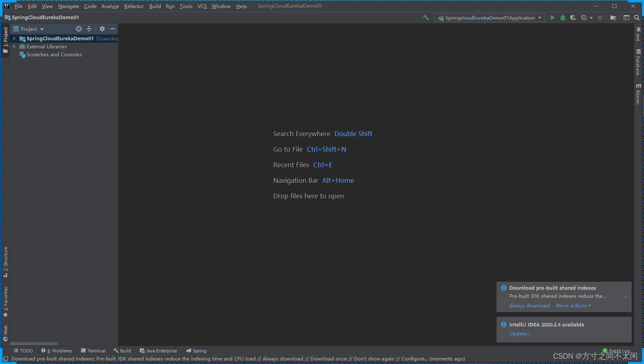Select SpringCloudEurekaDemo01 project root
Image resolution: width=644 pixels, height=364 pixels.
(64, 39)
